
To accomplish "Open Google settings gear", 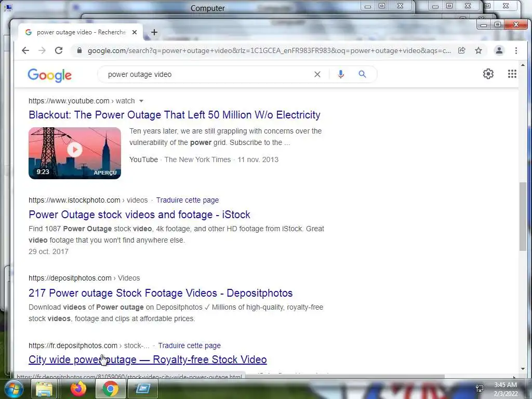I will point(488,74).
